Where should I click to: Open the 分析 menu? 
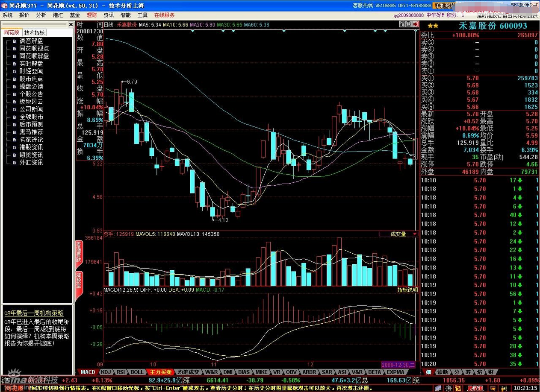point(41,15)
